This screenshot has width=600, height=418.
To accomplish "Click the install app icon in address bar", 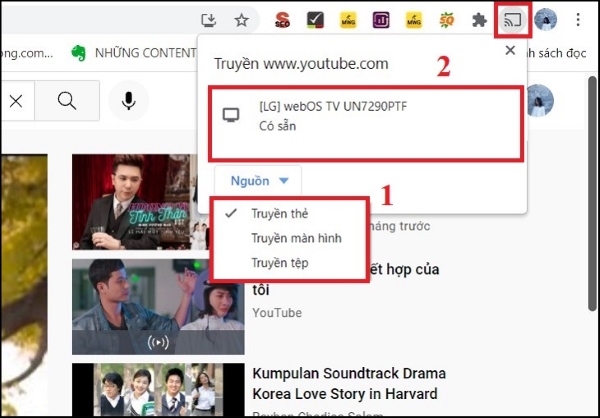I will [x=209, y=20].
